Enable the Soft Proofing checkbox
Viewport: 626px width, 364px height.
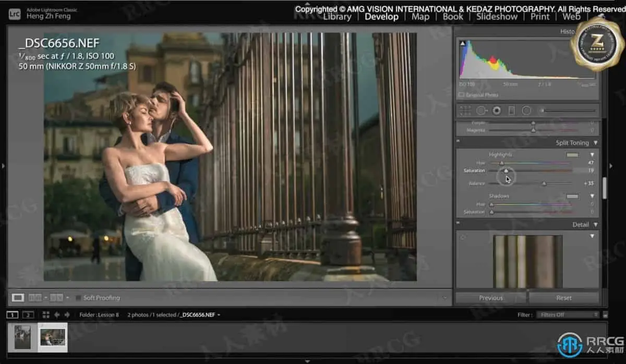[x=78, y=298]
